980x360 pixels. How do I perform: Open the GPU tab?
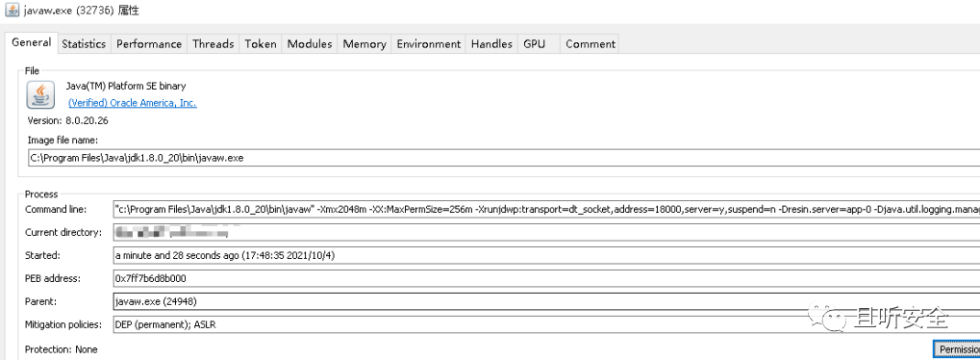click(x=535, y=44)
